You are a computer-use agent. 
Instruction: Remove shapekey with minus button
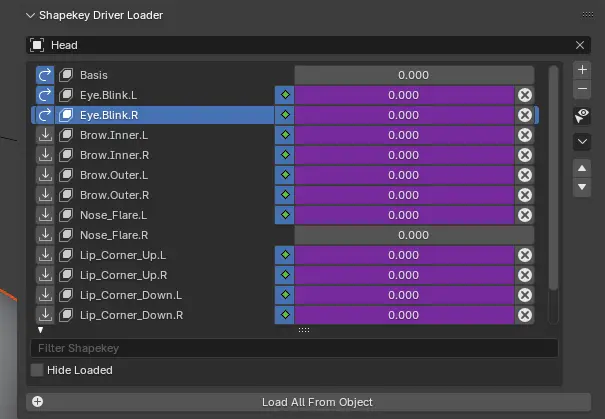click(582, 89)
